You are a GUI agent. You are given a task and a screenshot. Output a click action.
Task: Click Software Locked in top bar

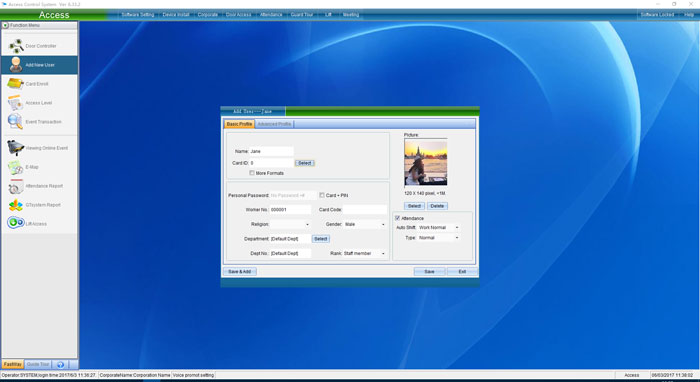[657, 15]
